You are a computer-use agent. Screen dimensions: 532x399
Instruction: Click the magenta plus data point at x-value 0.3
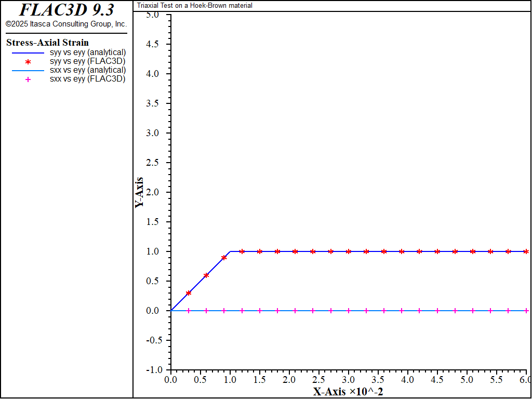tap(189, 311)
